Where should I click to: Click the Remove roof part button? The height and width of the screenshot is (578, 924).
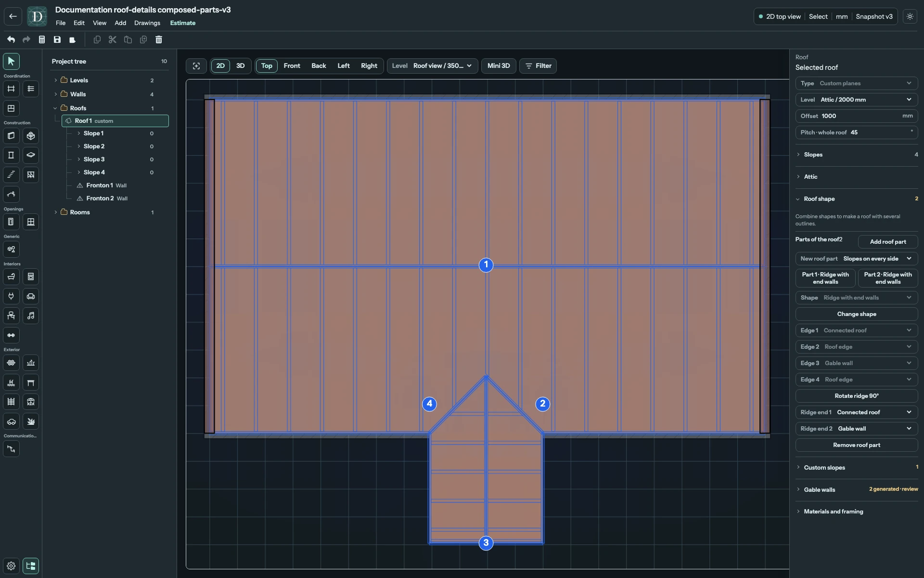tap(857, 445)
